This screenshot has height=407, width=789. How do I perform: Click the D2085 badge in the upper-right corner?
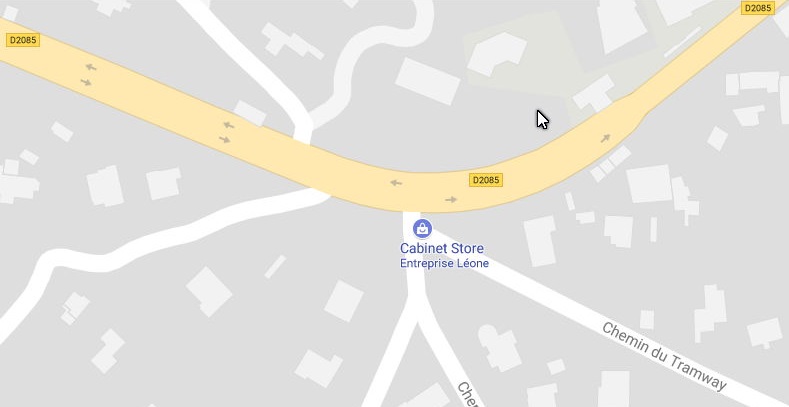point(757,8)
